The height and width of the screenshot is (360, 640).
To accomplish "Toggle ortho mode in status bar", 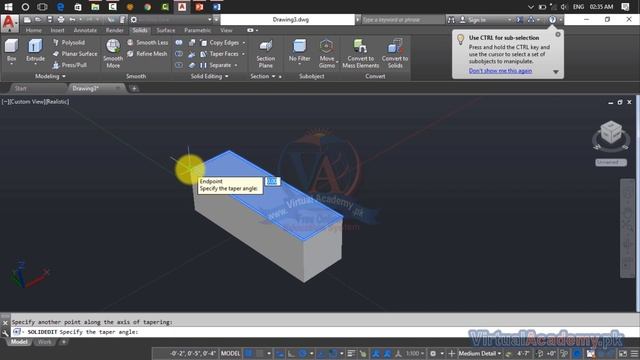I will (x=291, y=353).
